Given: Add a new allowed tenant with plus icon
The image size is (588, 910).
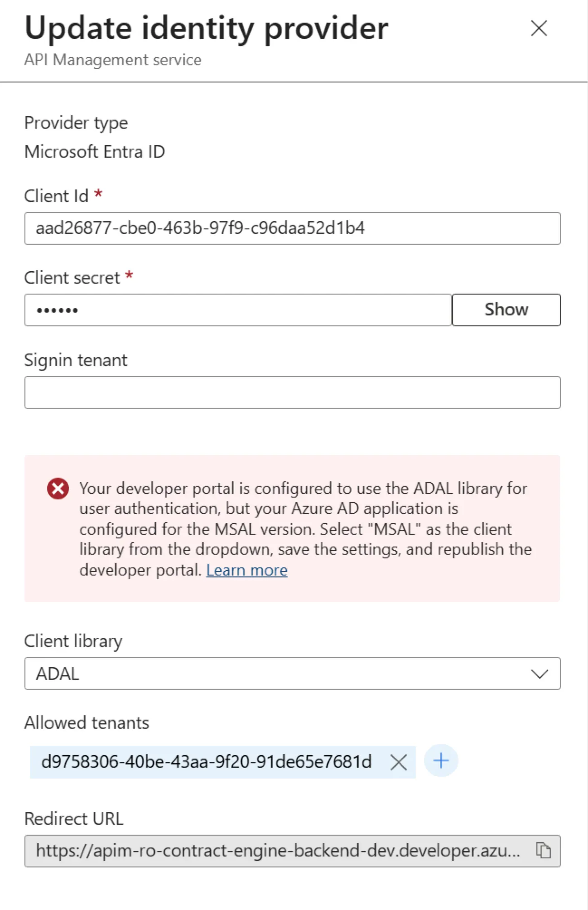Looking at the screenshot, I should pos(441,760).
